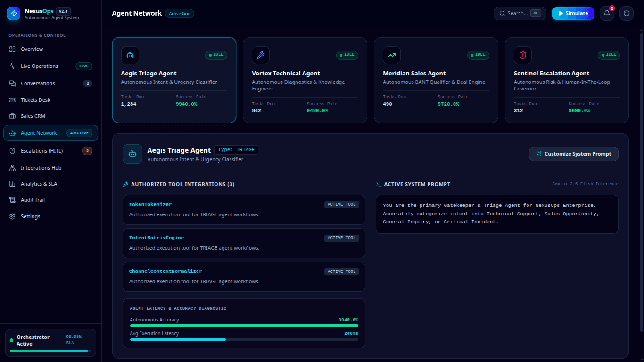644x362 pixels.
Task: Click the Simulate button
Action: pyautogui.click(x=573, y=13)
